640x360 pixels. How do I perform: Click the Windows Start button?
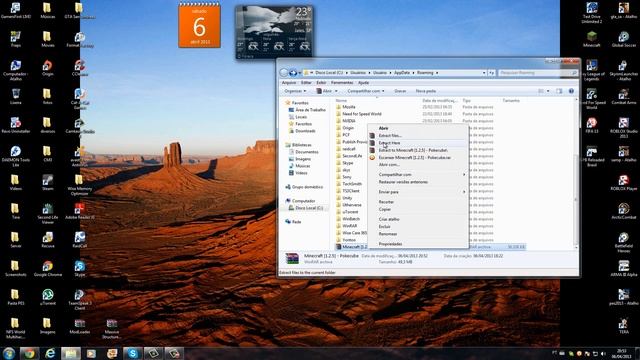click(9, 353)
